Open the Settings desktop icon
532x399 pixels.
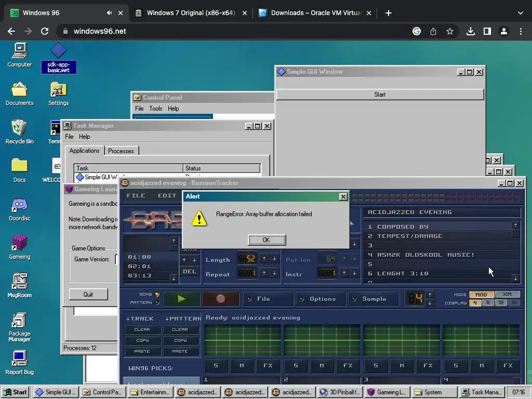tap(58, 94)
